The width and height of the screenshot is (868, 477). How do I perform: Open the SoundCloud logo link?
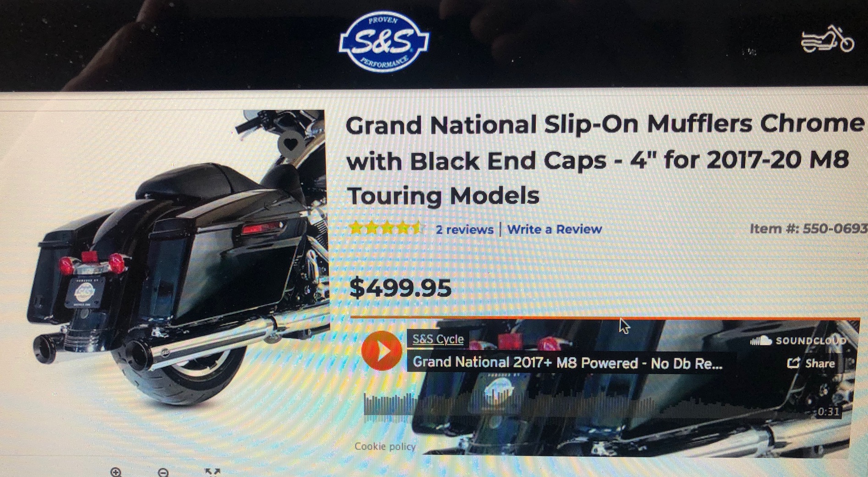pos(798,341)
